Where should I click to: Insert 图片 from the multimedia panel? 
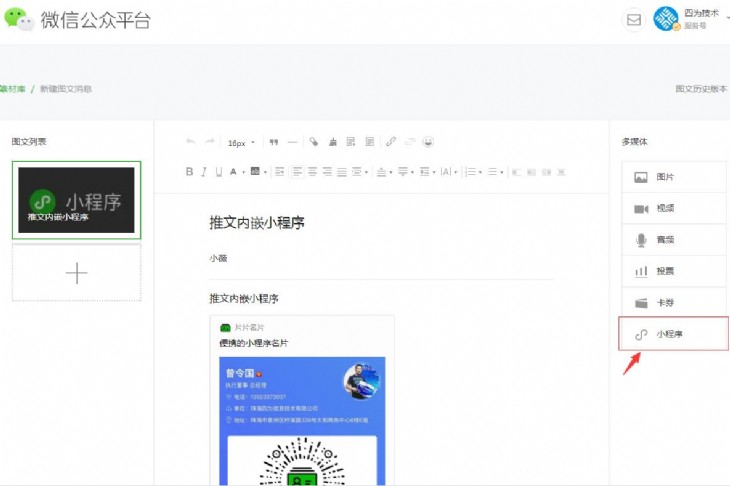(674, 177)
